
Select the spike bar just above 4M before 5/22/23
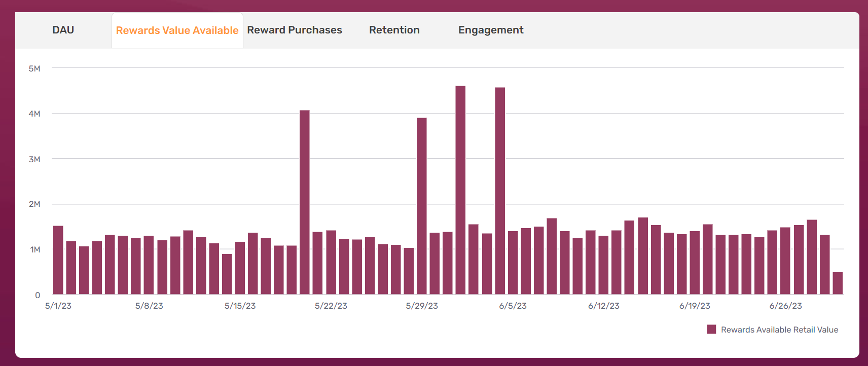[x=304, y=203]
